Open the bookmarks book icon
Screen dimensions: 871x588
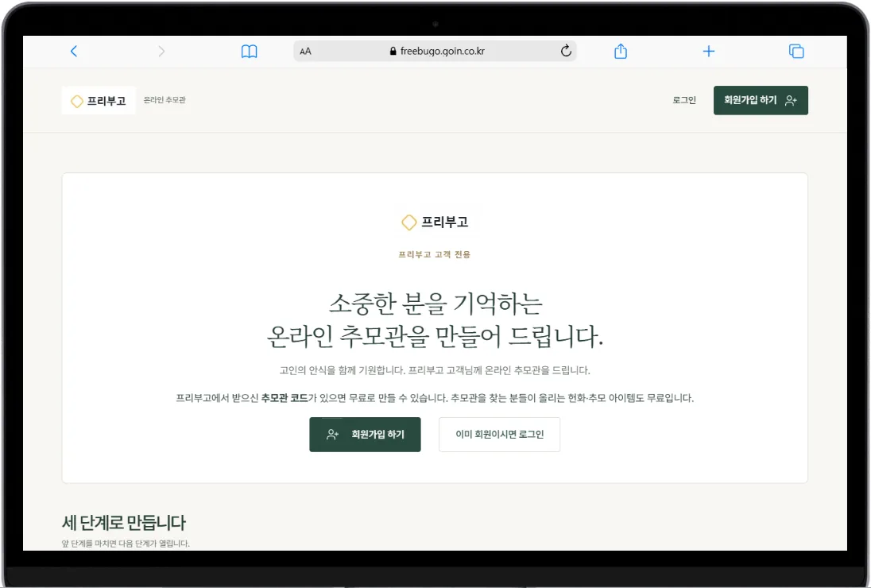point(249,52)
